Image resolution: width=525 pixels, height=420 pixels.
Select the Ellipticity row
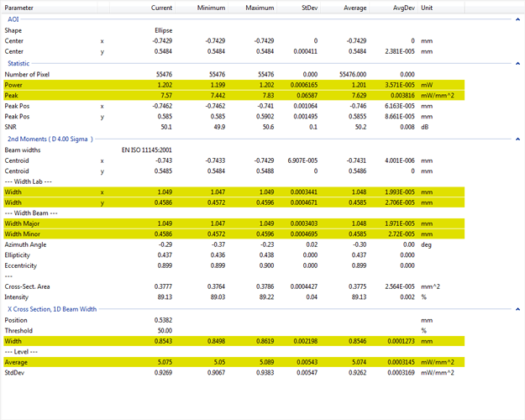234,255
